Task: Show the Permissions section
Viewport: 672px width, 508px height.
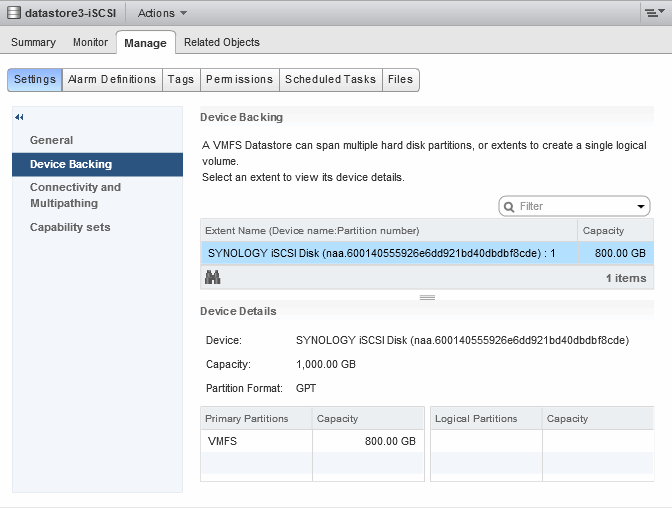Action: pyautogui.click(x=239, y=79)
